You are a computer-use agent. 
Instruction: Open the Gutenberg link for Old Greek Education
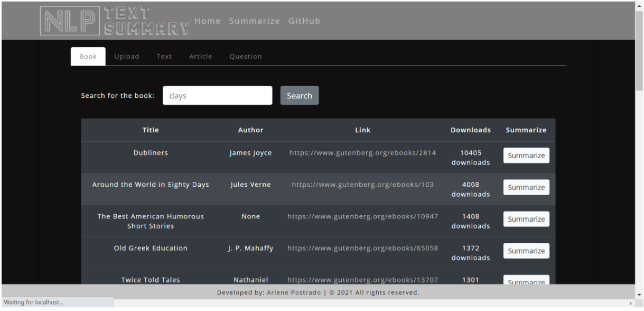point(362,248)
